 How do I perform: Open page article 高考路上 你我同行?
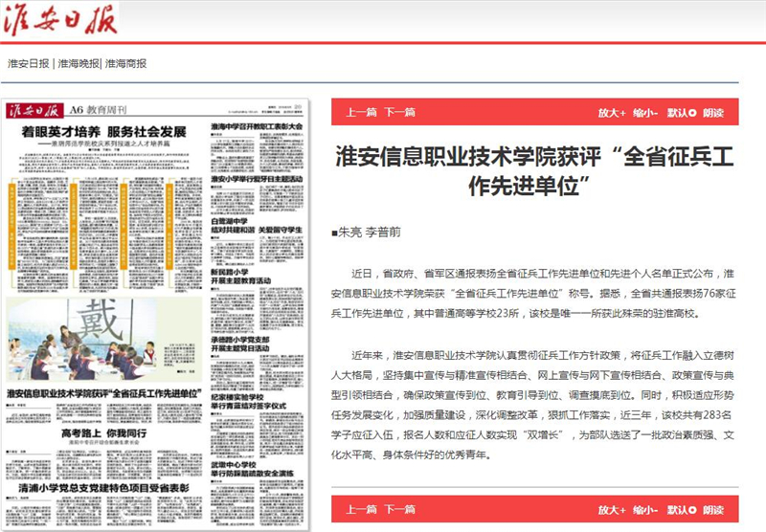(103, 432)
